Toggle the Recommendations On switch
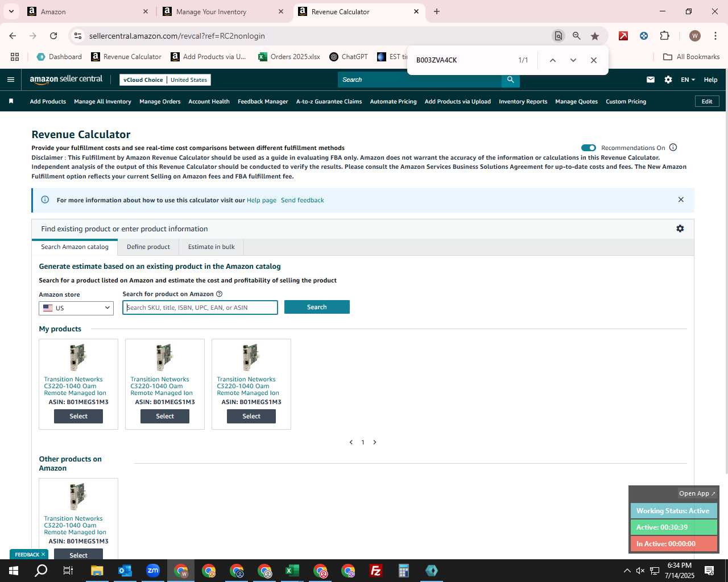Viewport: 728px width, 582px height. tap(589, 148)
